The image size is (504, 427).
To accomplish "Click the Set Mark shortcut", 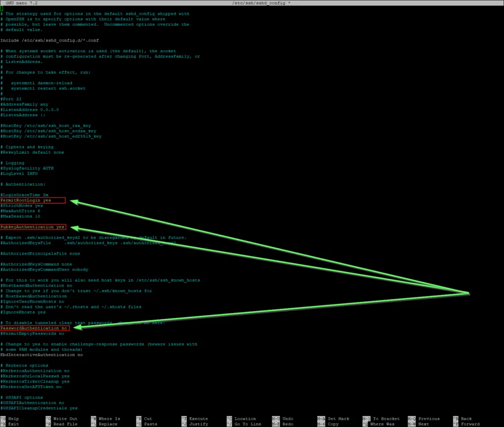I will (338, 419).
